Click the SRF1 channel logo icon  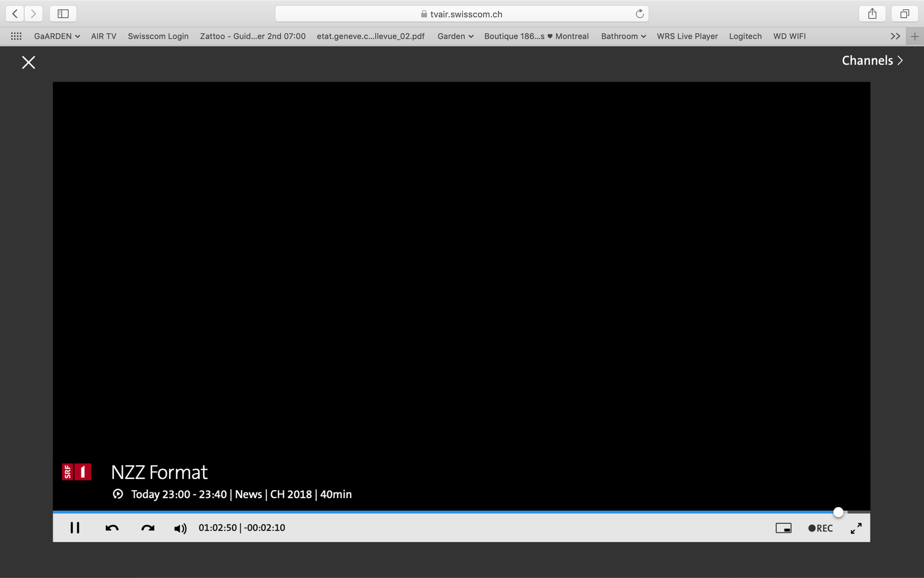pyautogui.click(x=77, y=473)
